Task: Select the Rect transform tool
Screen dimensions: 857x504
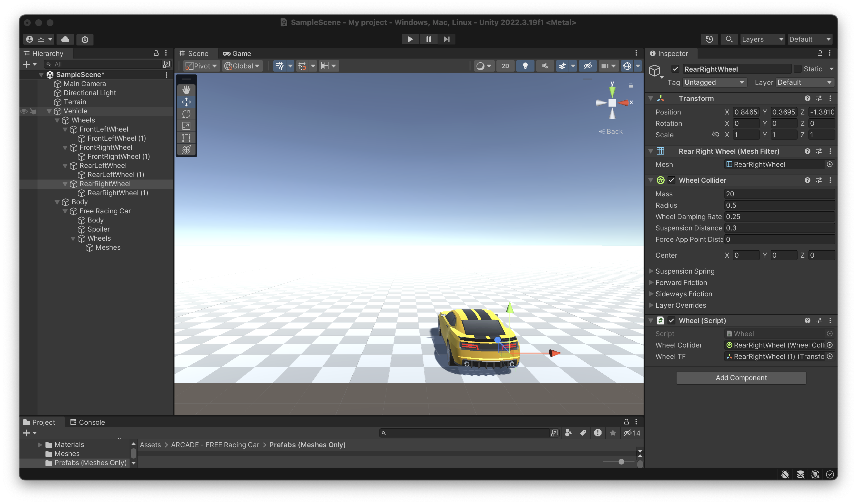Action: point(186,138)
